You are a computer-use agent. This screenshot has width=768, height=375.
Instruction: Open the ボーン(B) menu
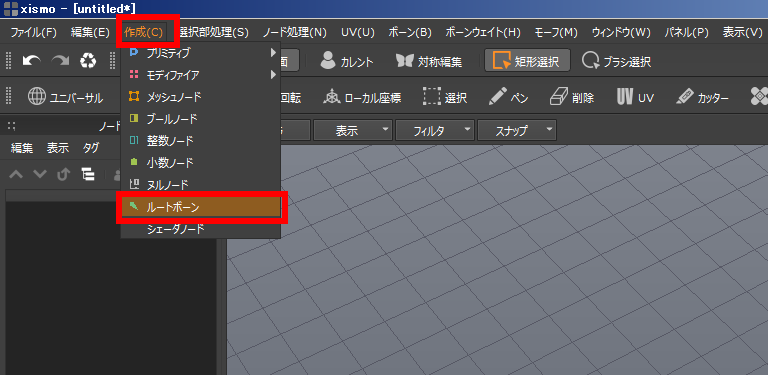coord(409,32)
